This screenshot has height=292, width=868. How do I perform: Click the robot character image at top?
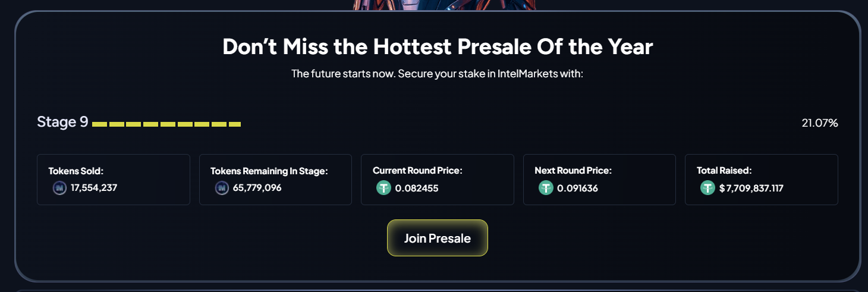click(x=444, y=5)
